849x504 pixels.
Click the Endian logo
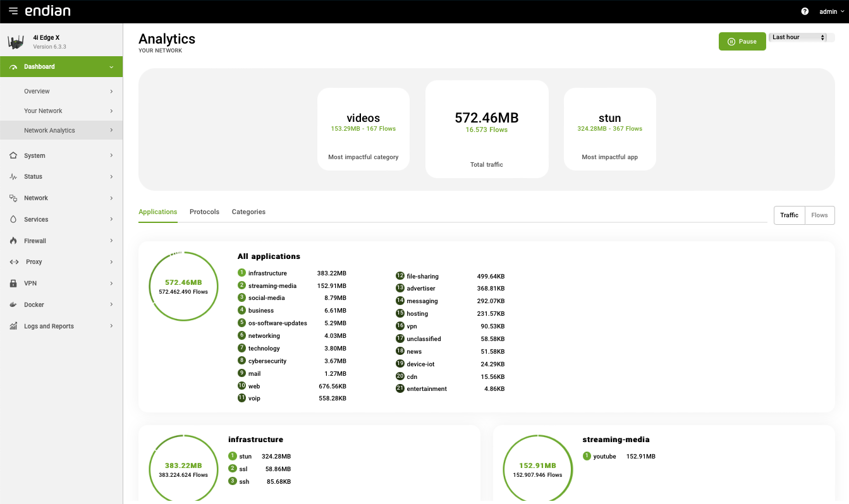click(x=47, y=11)
